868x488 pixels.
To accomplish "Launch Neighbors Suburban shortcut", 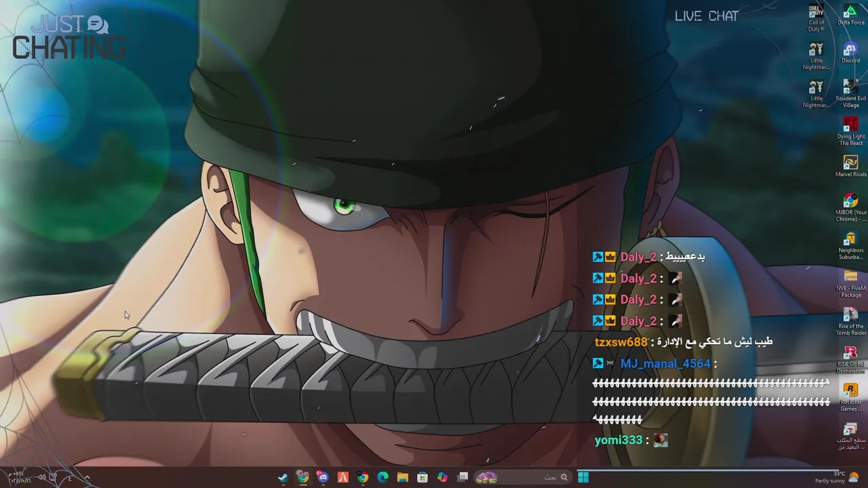I will (850, 246).
